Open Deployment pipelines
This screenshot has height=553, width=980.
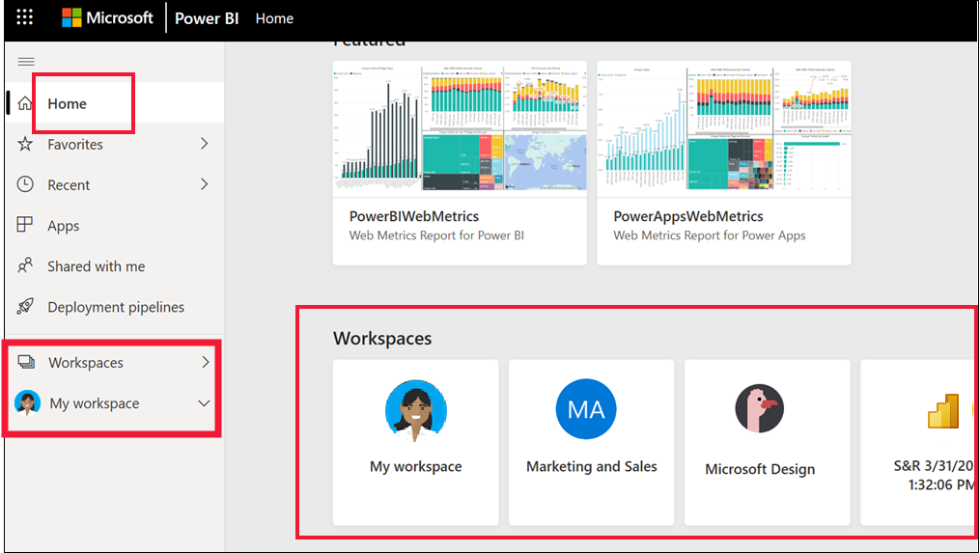point(114,307)
